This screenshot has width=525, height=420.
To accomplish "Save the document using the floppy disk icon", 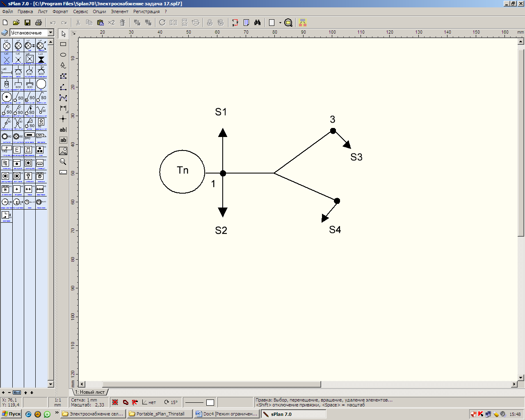I will point(27,23).
